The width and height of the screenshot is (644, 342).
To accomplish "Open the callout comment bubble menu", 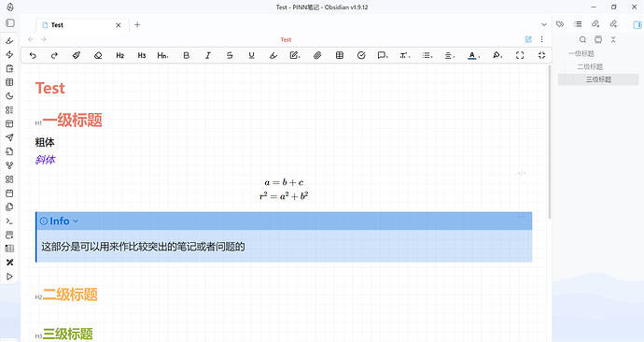I will pos(383,55).
